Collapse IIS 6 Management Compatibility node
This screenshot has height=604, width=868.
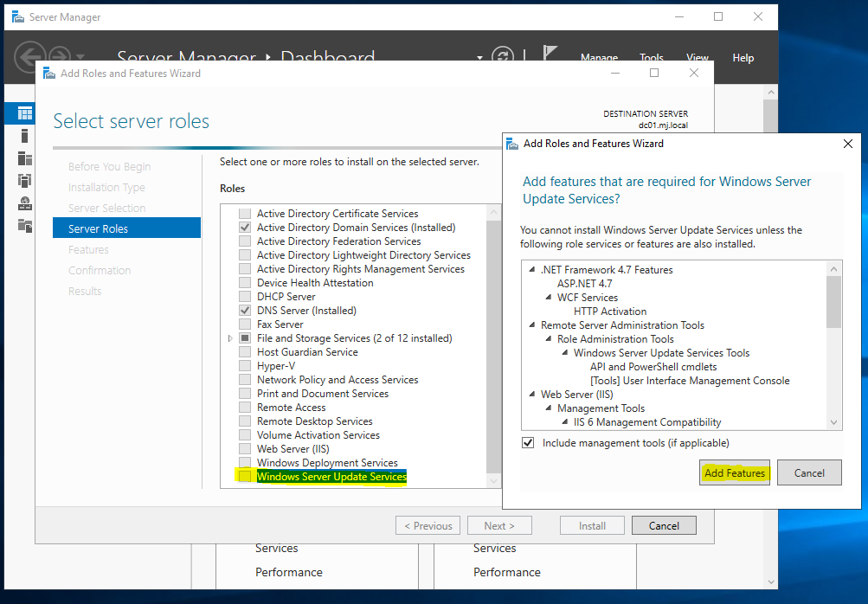pos(565,422)
